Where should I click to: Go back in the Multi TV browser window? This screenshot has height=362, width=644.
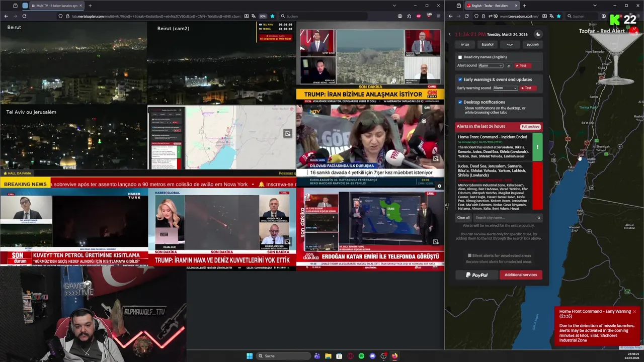[x=6, y=16]
